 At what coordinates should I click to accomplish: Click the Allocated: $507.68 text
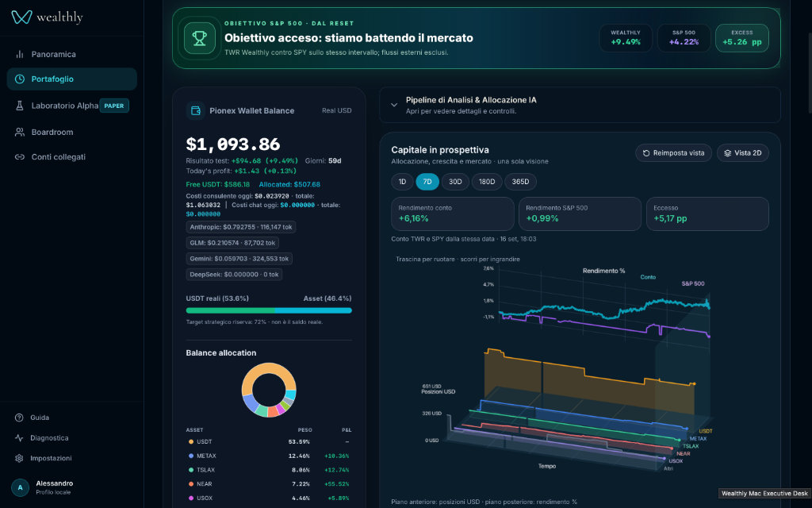[x=289, y=184]
